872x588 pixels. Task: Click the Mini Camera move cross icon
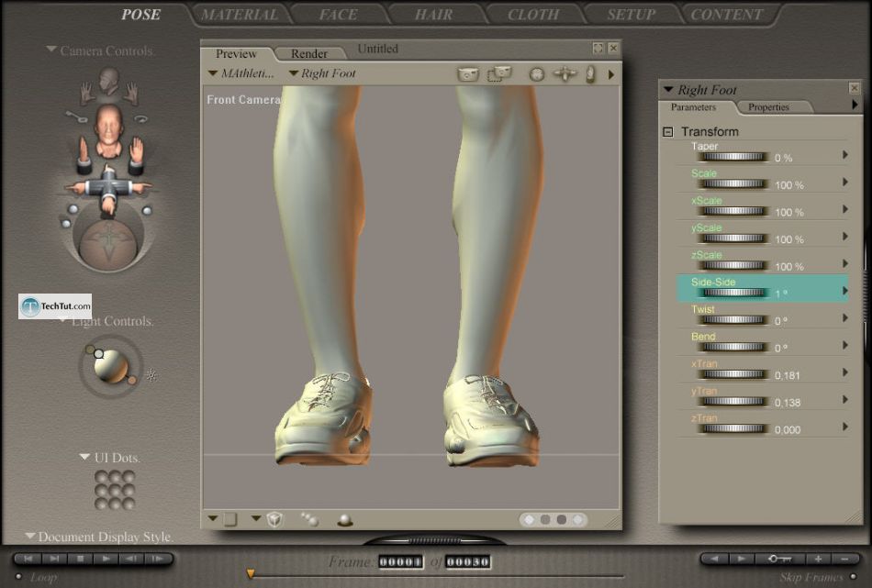click(x=565, y=73)
